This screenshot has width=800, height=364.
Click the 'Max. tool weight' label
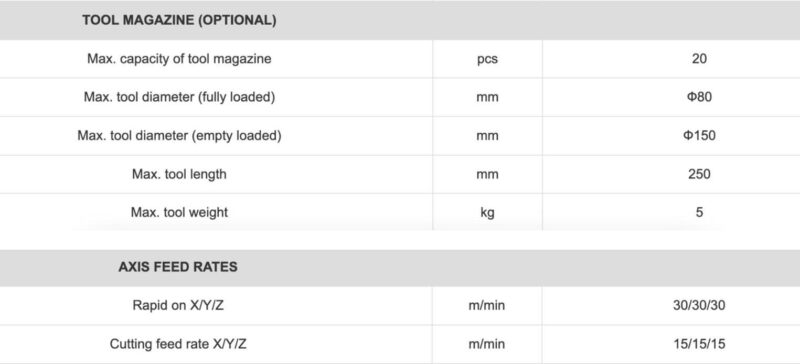[179, 212]
